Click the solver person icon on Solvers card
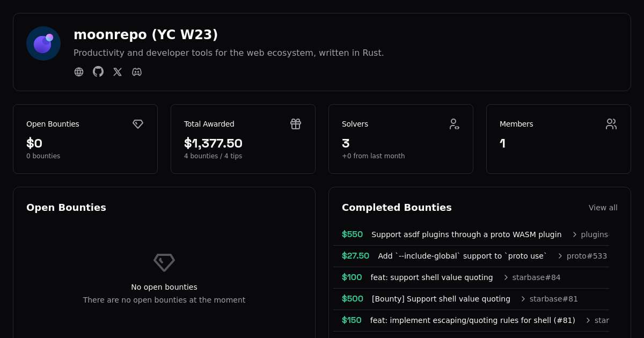Screen dimensions: 644x338 [x=454, y=124]
